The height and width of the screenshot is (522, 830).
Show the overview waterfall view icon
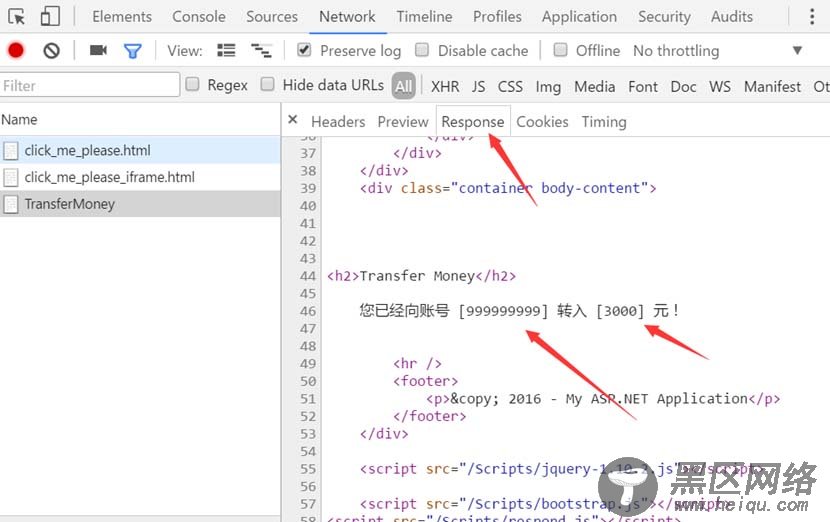pos(260,50)
